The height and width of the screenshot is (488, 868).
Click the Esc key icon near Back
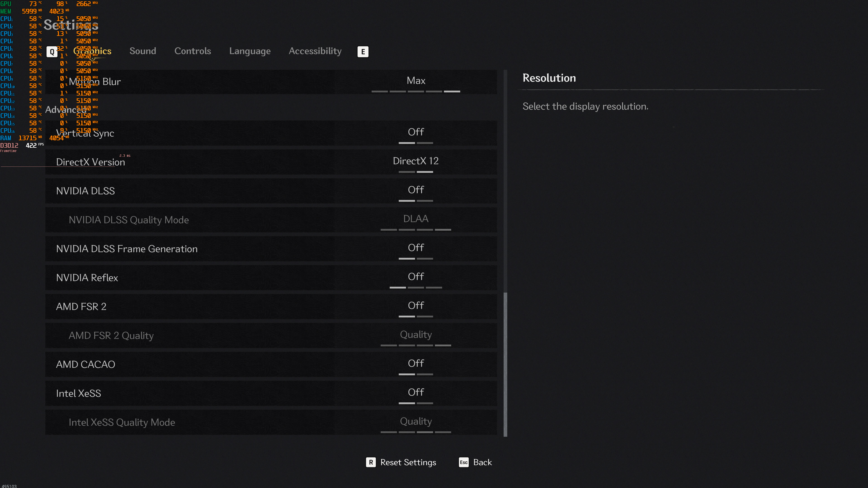point(464,462)
